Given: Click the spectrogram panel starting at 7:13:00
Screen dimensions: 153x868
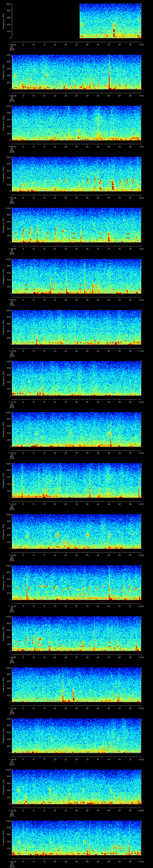Looking at the screenshot, I should pos(77,481).
